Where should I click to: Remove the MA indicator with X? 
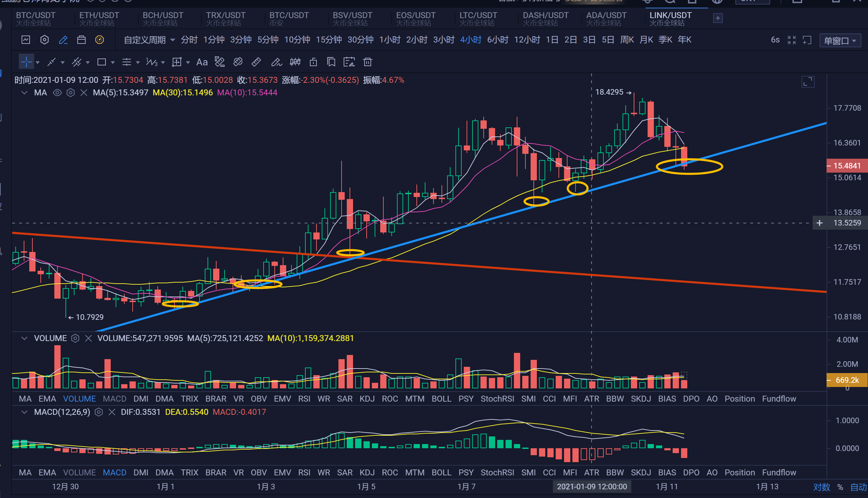84,93
